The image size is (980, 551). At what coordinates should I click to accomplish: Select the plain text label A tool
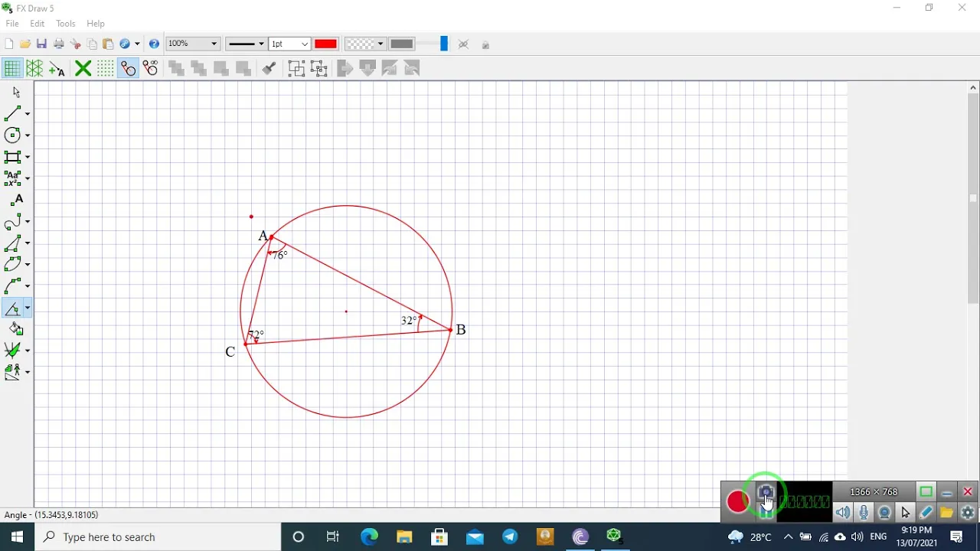tap(18, 200)
